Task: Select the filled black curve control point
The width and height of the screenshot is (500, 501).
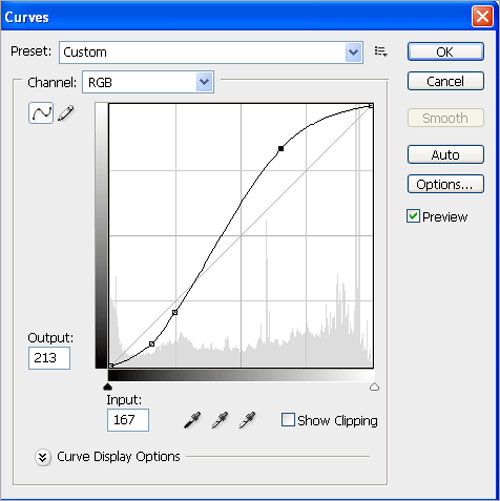Action: coord(281,149)
